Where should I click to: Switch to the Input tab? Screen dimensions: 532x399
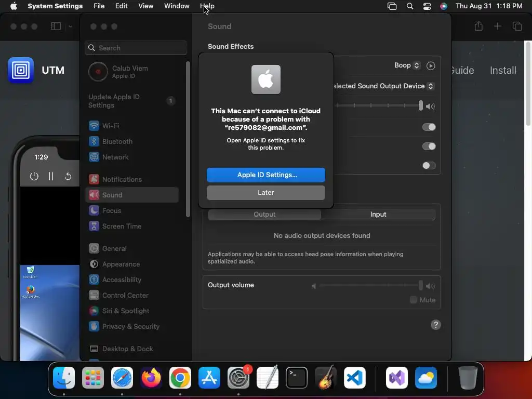click(378, 215)
